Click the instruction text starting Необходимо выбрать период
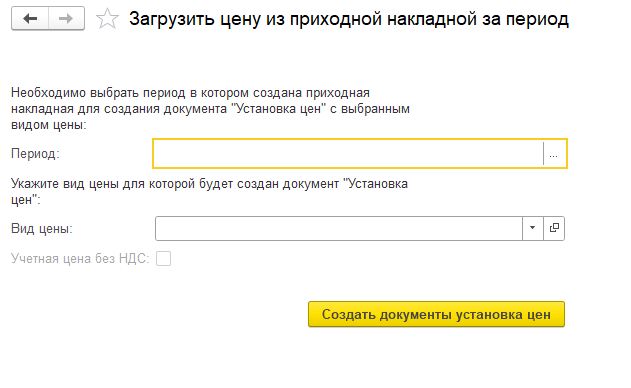 210,109
